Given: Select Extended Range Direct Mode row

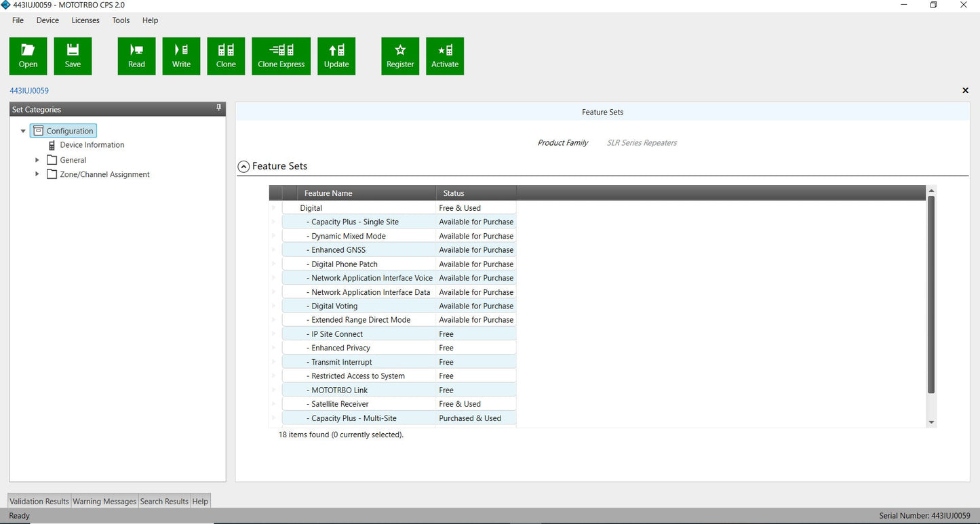Looking at the screenshot, I should pyautogui.click(x=399, y=320).
